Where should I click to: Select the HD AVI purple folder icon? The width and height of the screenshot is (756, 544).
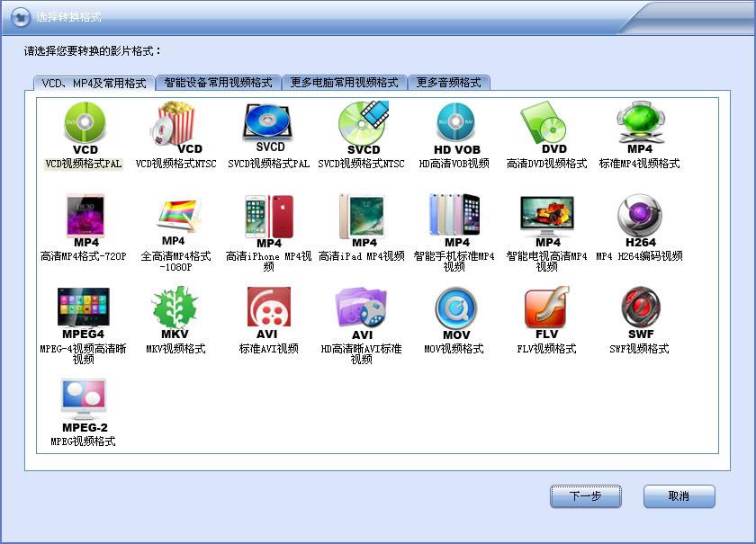click(362, 313)
